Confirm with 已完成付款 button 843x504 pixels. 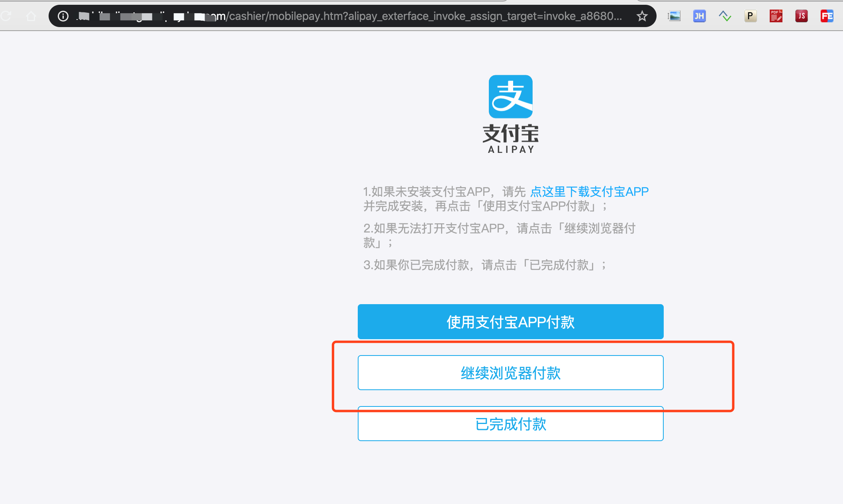click(x=511, y=424)
